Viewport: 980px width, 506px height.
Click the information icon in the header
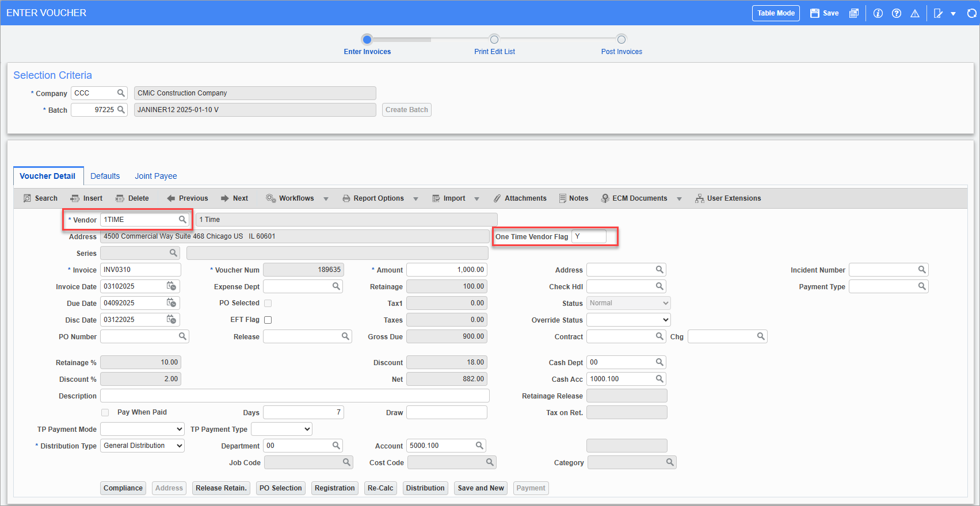(878, 13)
